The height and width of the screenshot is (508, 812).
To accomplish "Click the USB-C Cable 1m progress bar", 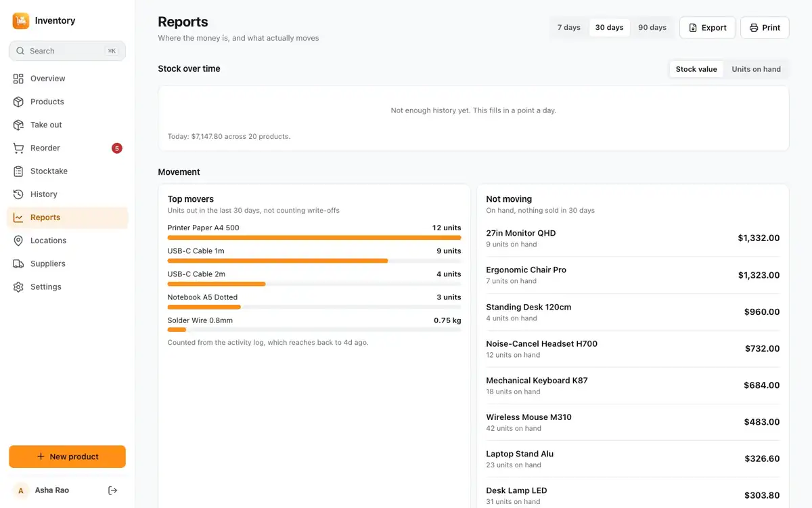I will tap(315, 261).
